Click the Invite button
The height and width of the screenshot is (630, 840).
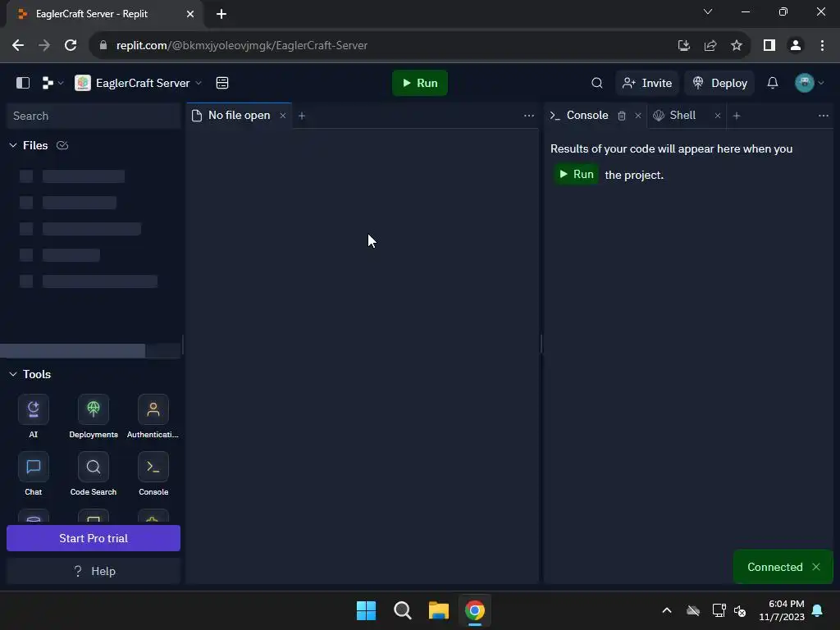click(x=647, y=83)
